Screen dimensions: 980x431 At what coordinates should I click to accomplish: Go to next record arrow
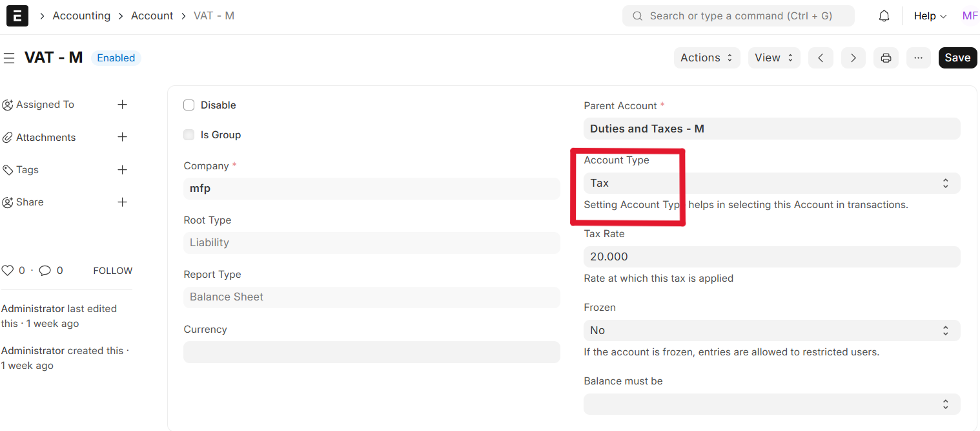pyautogui.click(x=853, y=58)
